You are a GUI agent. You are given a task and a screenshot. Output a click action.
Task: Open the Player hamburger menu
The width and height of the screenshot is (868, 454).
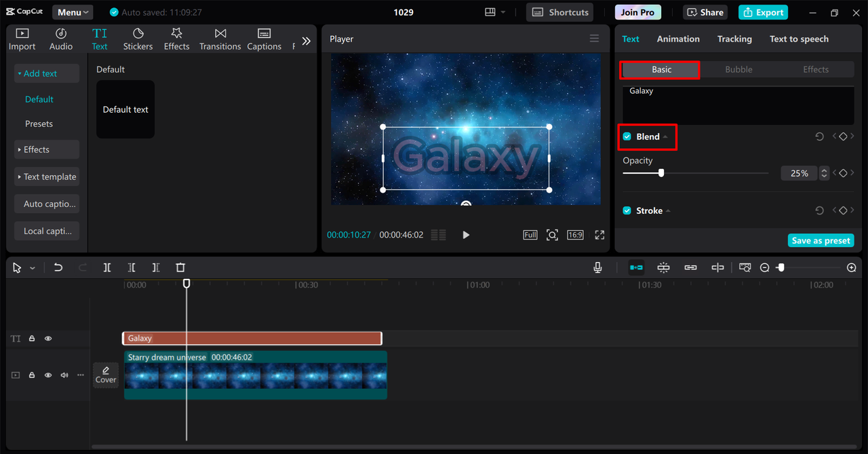595,39
